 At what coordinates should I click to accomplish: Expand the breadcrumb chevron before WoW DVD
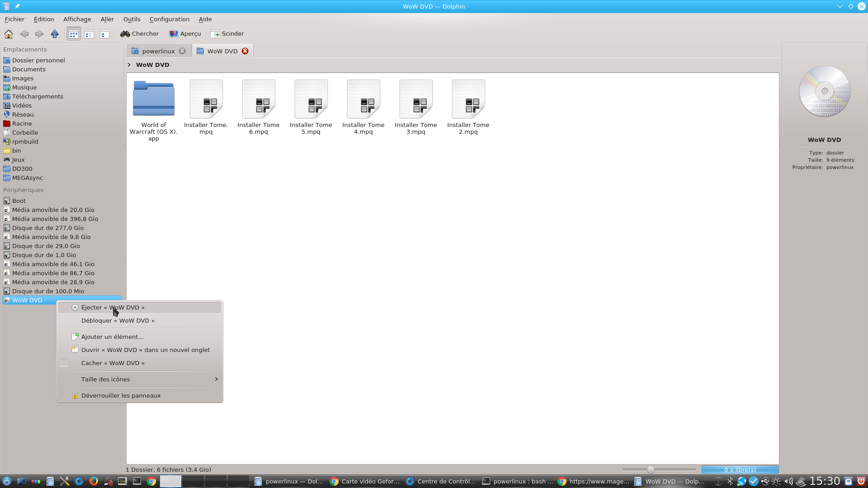129,65
